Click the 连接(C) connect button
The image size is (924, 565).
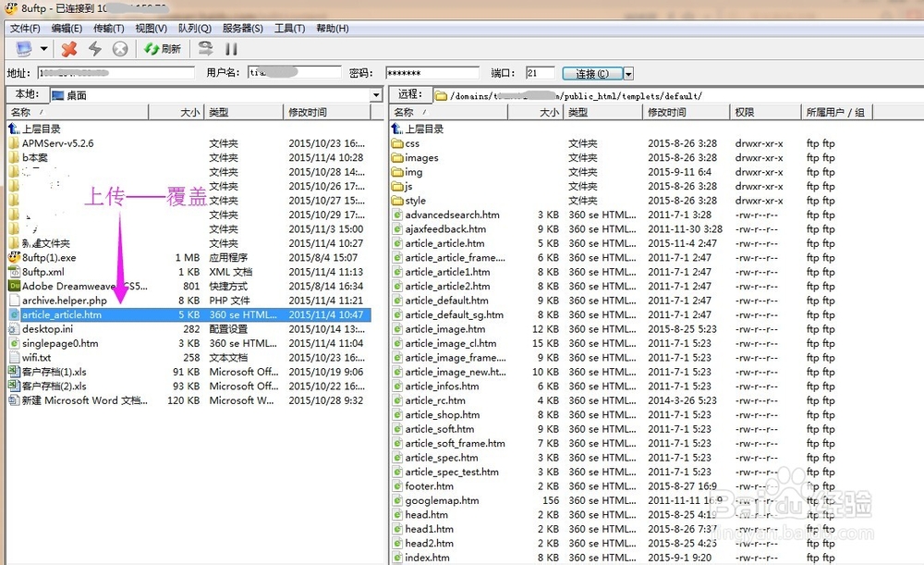coord(592,74)
